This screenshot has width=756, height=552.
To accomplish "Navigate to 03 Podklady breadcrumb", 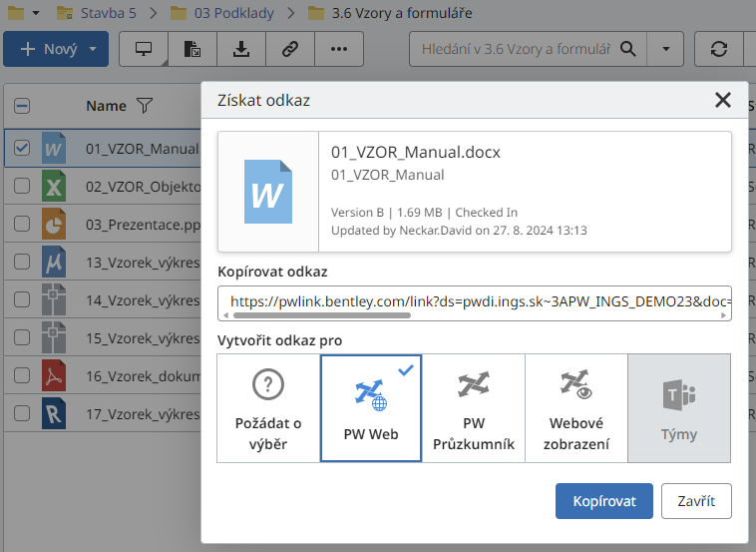I will [x=233, y=13].
